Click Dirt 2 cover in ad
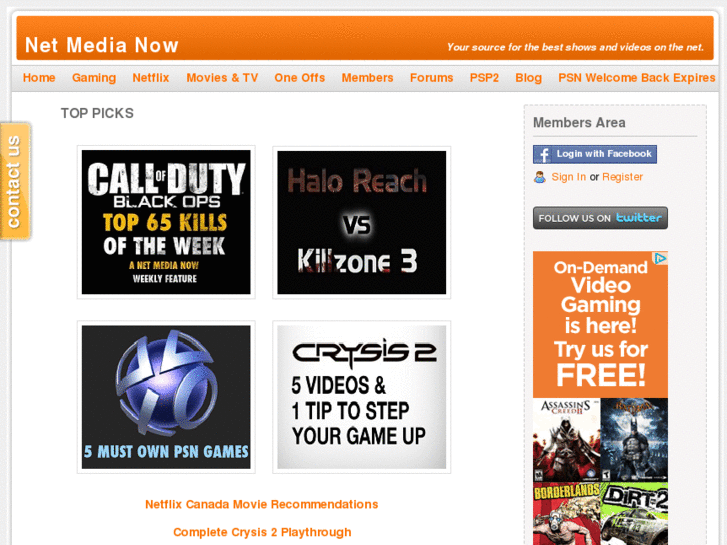The image size is (727, 545). pyautogui.click(x=634, y=513)
